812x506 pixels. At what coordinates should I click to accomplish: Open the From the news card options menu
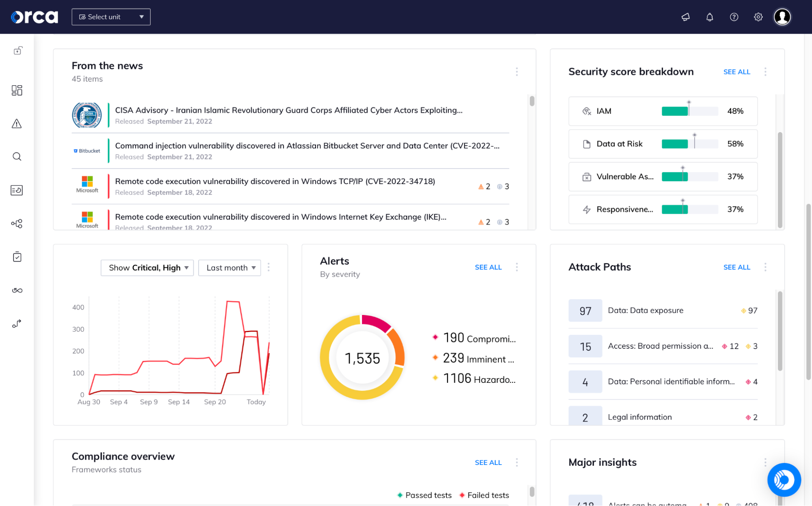(517, 72)
